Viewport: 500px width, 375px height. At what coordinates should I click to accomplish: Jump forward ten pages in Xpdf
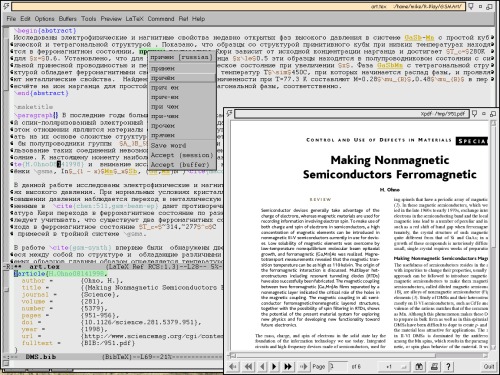[288, 366]
